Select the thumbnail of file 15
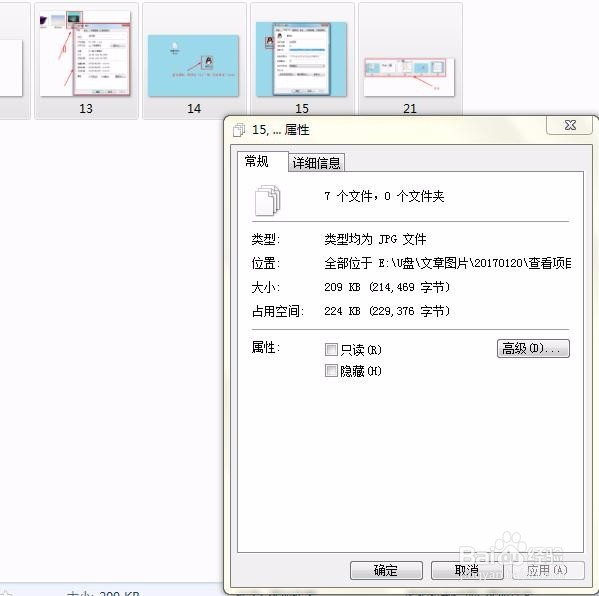Screen dimensions: 599x596 tap(301, 59)
